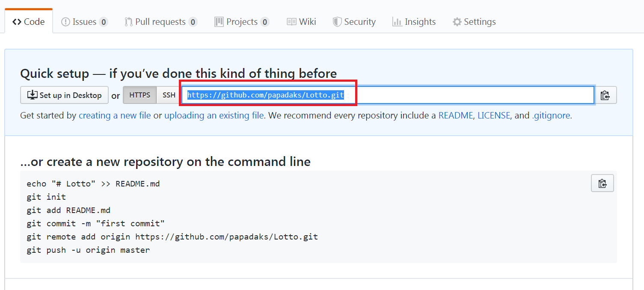
Task: Open the Projects tab
Action: 242,22
